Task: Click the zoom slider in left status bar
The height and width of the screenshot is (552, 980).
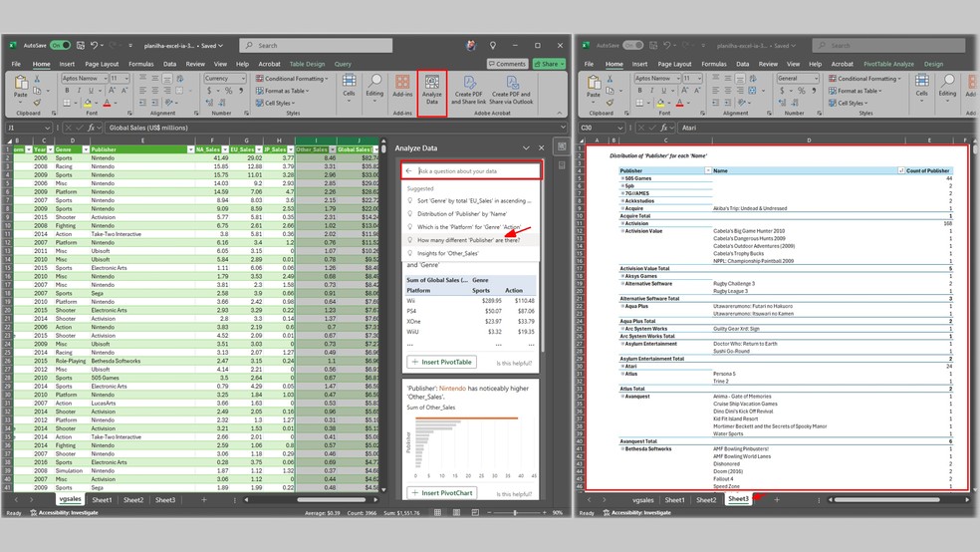Action: tap(515, 512)
